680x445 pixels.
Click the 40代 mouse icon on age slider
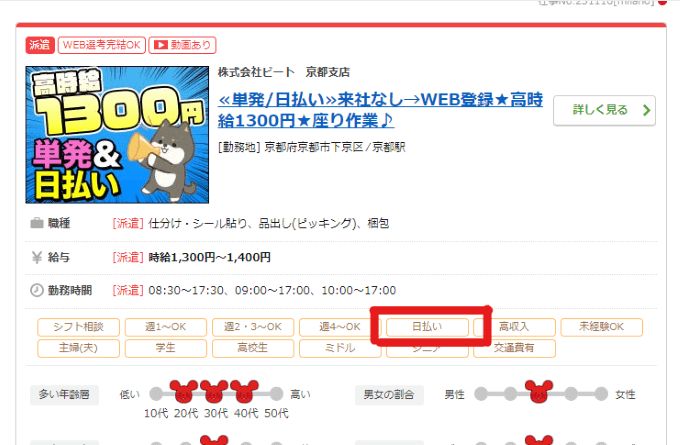244,391
